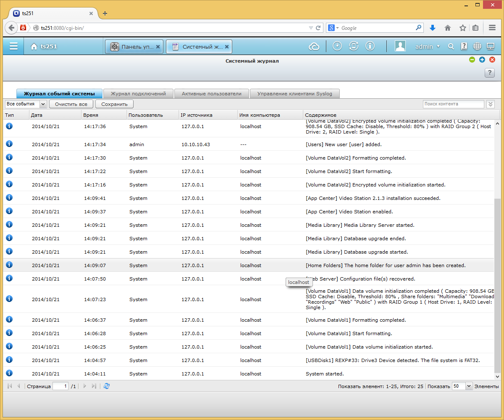Select the New user [user] added log row

click(249, 144)
